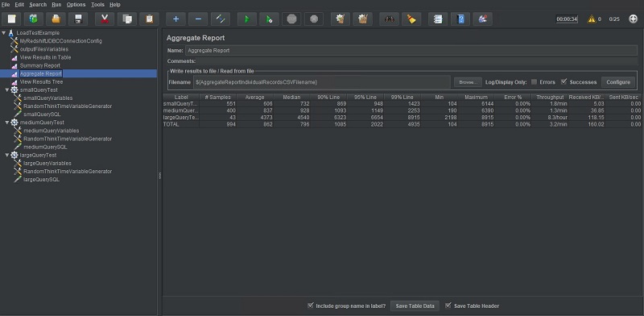Click the Configure button

point(618,82)
